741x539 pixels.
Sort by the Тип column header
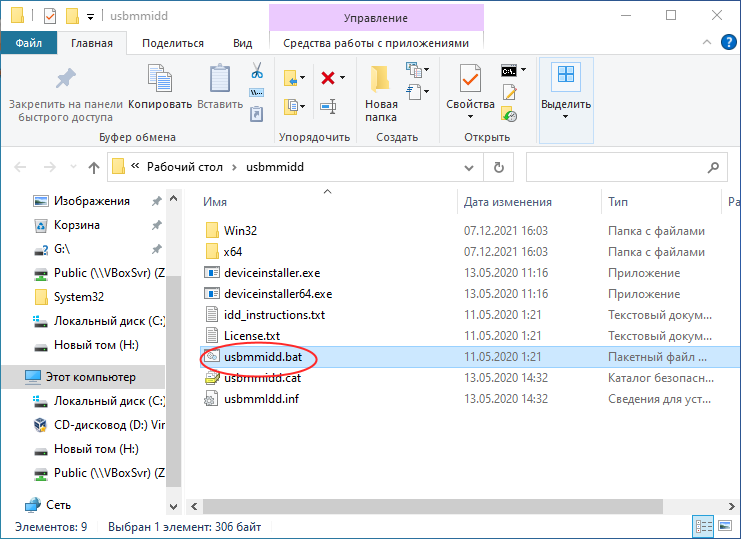click(618, 202)
